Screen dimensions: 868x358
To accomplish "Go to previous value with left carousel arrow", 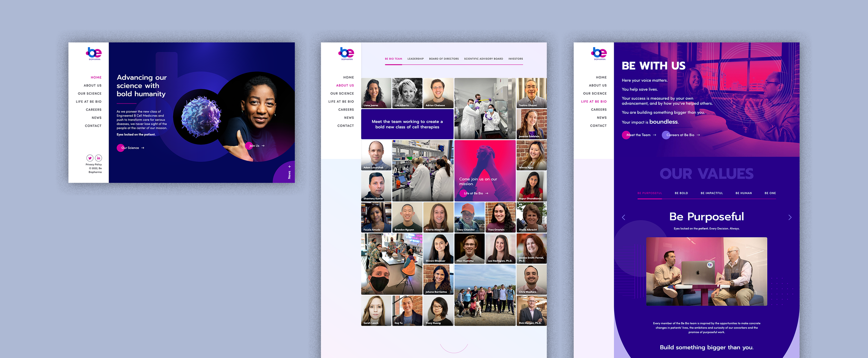I will coord(624,217).
